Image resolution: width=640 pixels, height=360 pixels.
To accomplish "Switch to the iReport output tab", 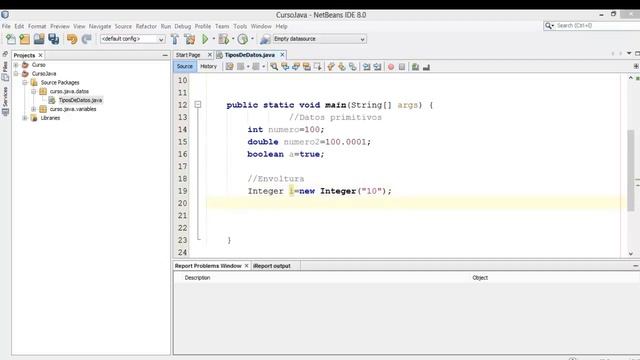I will click(271, 266).
